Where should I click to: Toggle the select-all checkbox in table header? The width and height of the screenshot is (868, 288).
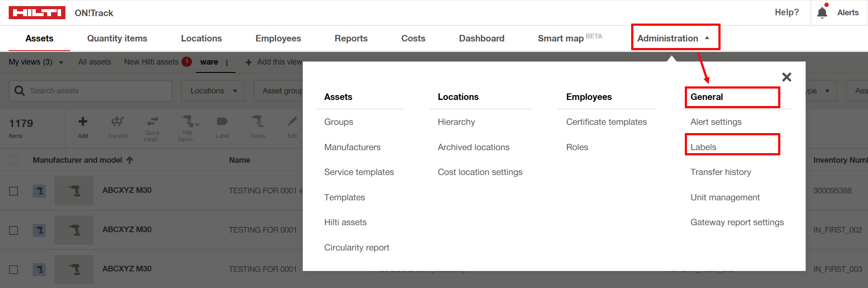14,160
